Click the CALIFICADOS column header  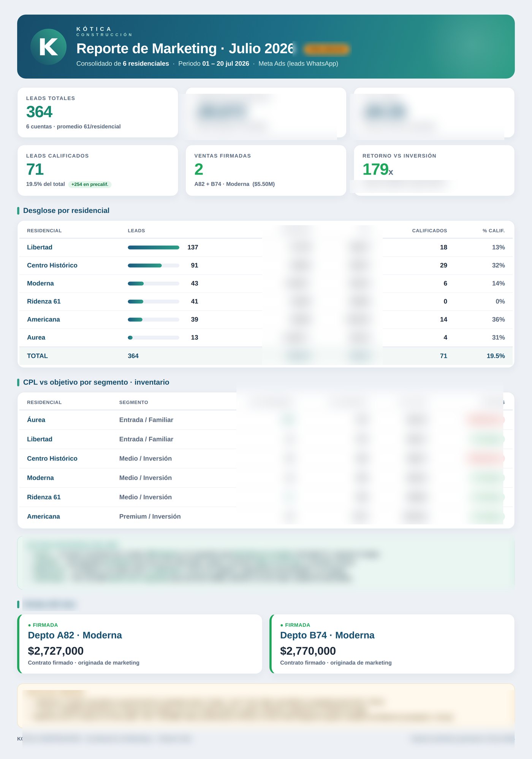[429, 231]
